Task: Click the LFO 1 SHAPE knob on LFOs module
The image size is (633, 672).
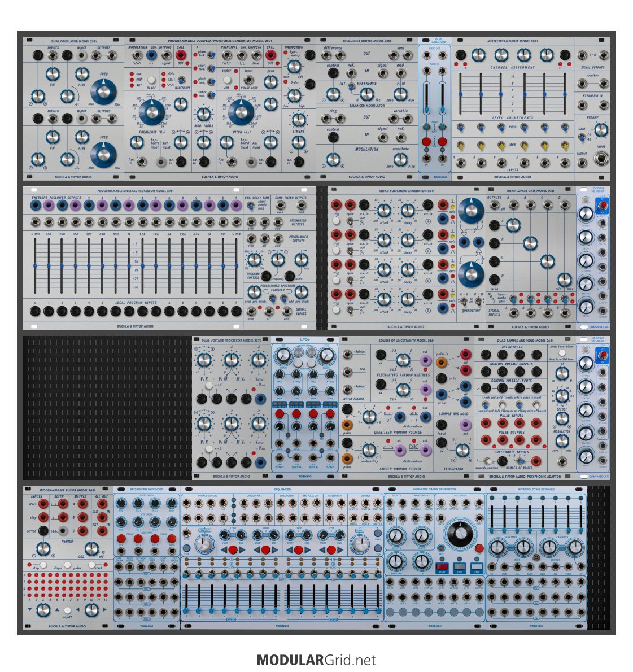Action: [283, 356]
